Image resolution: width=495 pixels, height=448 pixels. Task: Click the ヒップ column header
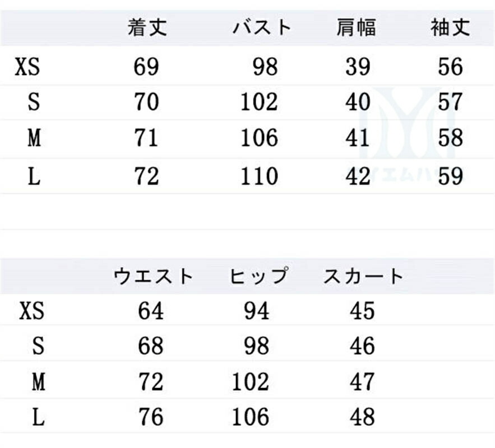click(258, 276)
